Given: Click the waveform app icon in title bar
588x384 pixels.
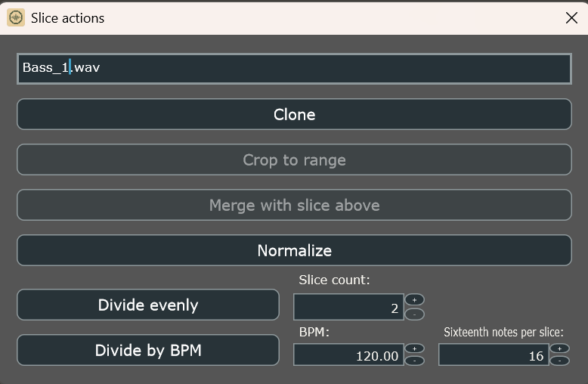Looking at the screenshot, I should click(16, 17).
